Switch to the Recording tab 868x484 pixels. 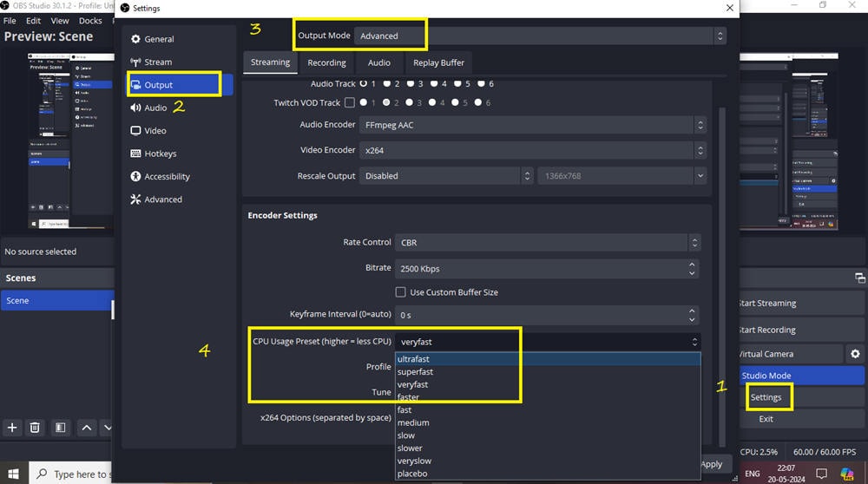(326, 62)
